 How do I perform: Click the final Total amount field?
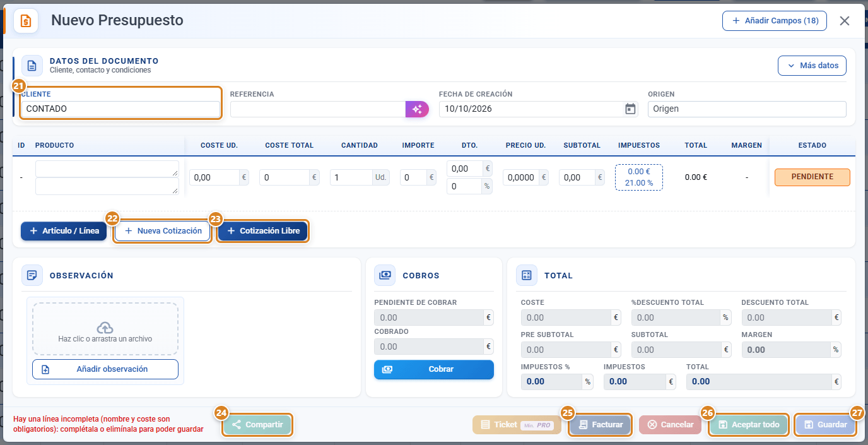click(759, 382)
